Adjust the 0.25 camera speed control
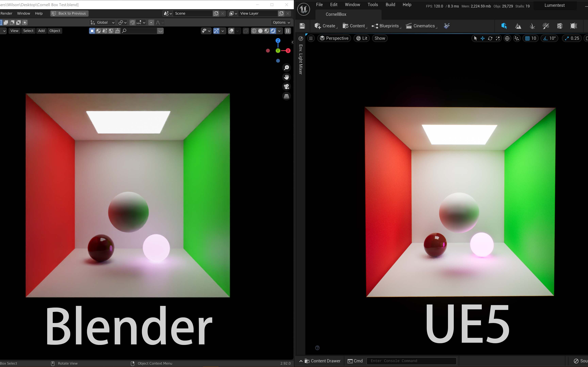The height and width of the screenshot is (367, 588). pos(571,38)
